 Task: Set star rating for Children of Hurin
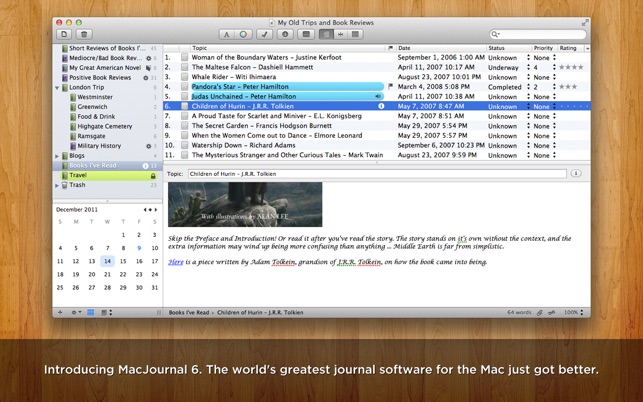pyautogui.click(x=572, y=105)
